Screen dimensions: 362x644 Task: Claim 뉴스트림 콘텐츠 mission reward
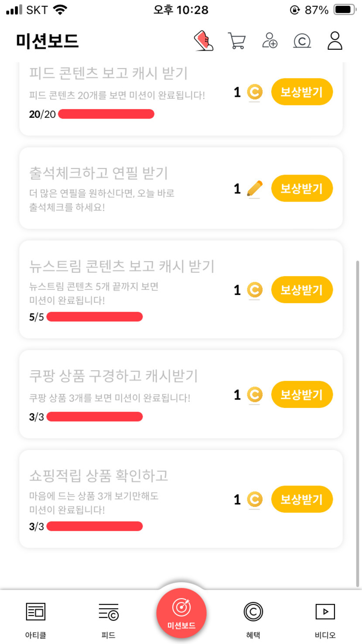(x=302, y=290)
